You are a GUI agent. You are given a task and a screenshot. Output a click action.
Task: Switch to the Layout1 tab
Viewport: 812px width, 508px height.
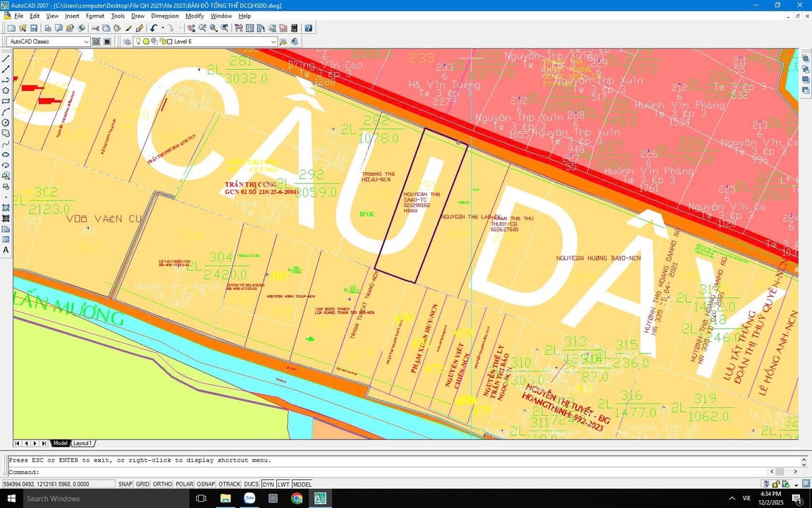(x=82, y=443)
